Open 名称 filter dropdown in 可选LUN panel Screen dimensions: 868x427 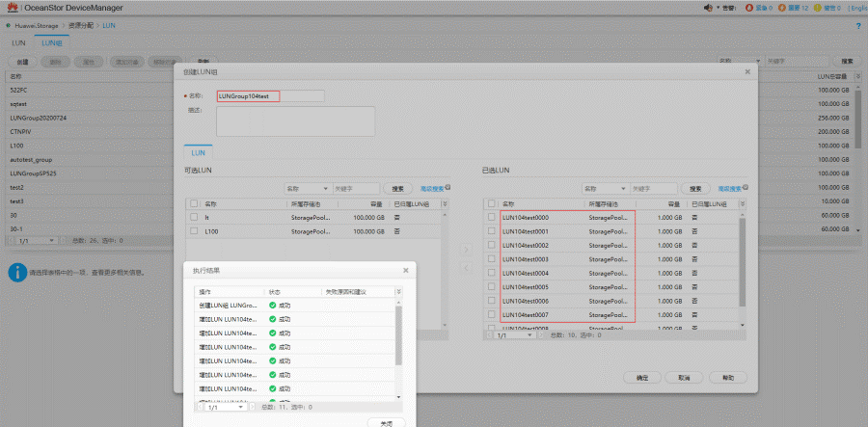[x=309, y=189]
